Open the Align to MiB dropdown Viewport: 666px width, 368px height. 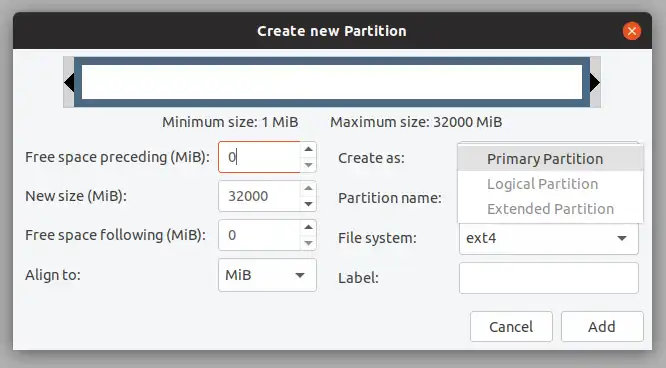[x=267, y=275]
